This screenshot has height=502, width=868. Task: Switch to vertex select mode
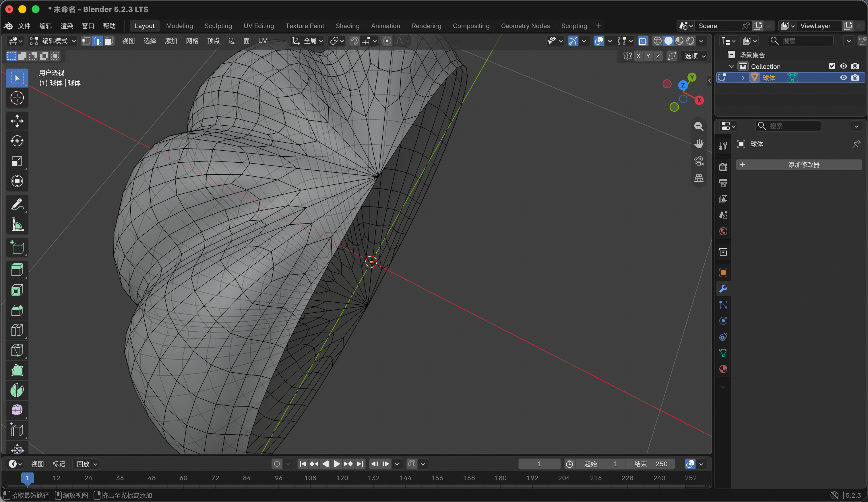pyautogui.click(x=86, y=41)
